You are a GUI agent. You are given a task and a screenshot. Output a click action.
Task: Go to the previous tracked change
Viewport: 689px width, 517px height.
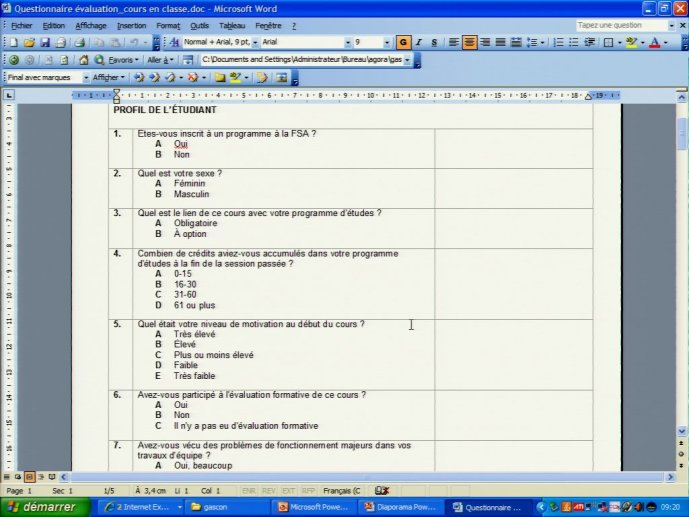139,78
